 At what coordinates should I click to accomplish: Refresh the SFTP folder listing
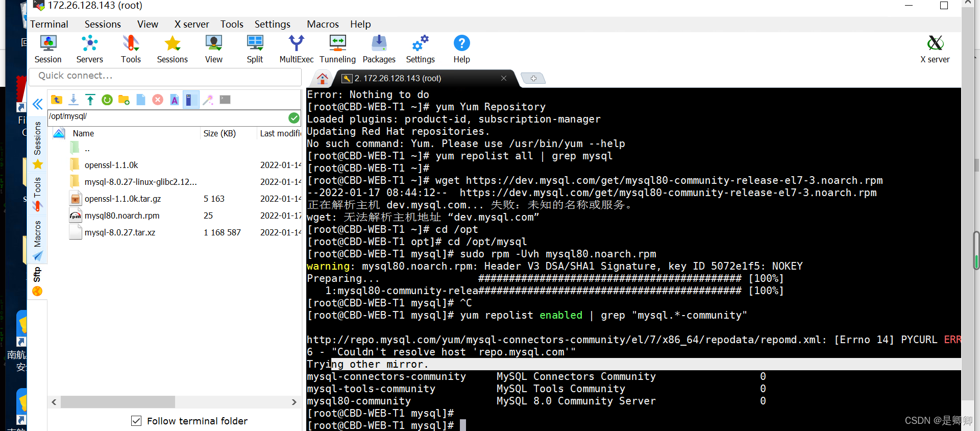pos(107,100)
